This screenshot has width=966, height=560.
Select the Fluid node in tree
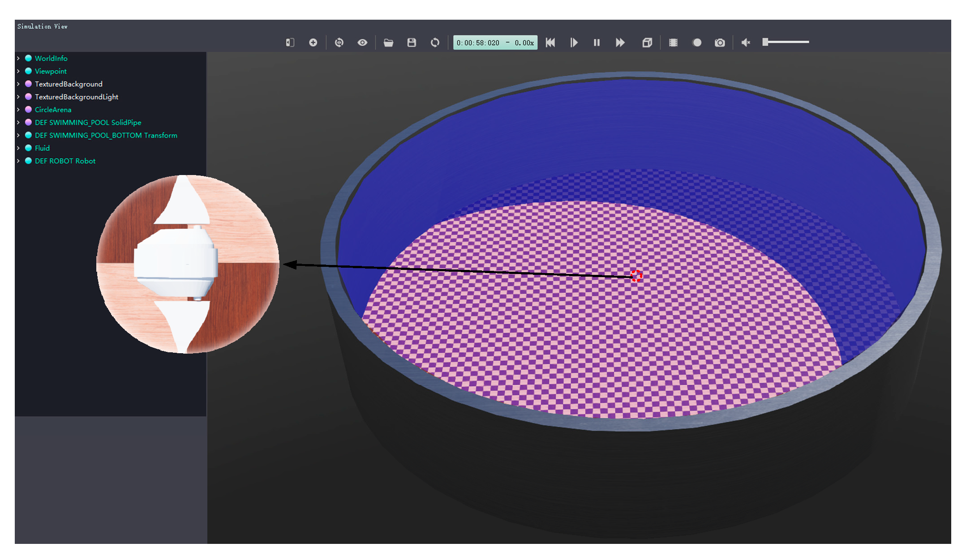pyautogui.click(x=42, y=148)
